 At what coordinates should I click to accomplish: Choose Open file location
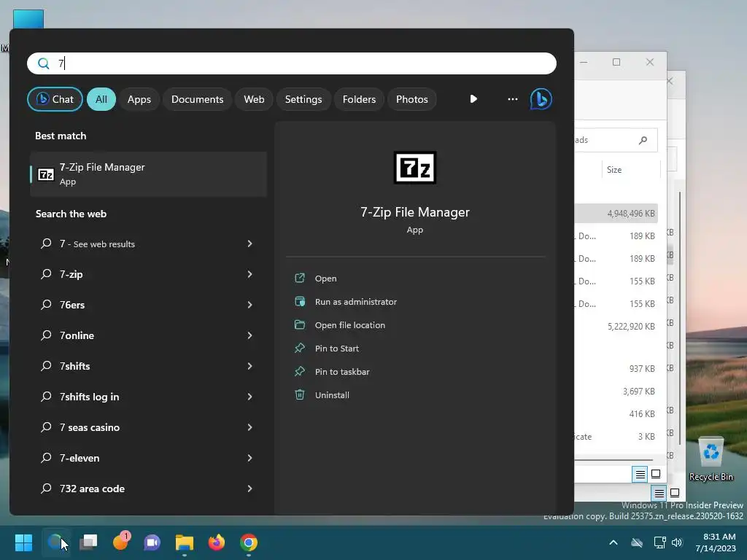point(350,325)
